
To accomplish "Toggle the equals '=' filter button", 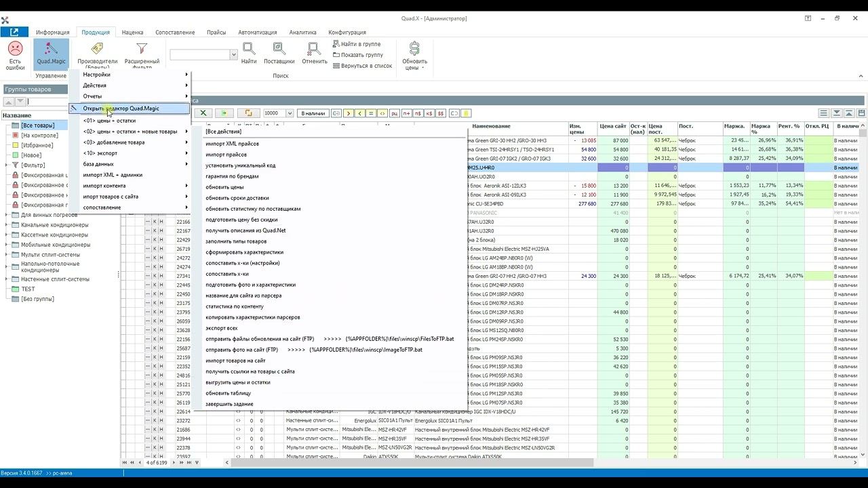I will pos(371,113).
